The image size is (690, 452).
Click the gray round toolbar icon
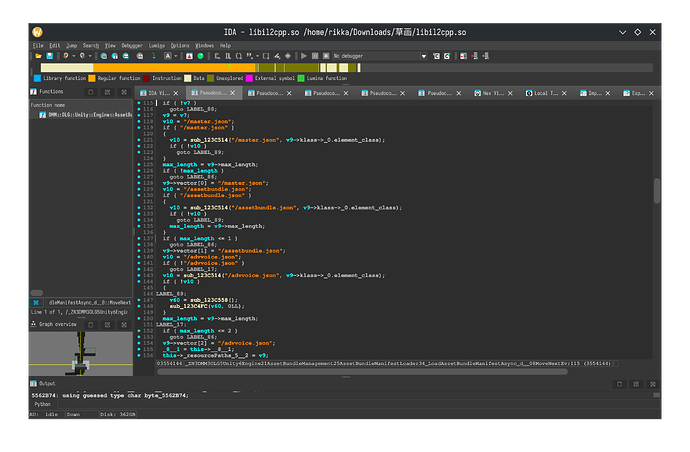click(x=140, y=56)
